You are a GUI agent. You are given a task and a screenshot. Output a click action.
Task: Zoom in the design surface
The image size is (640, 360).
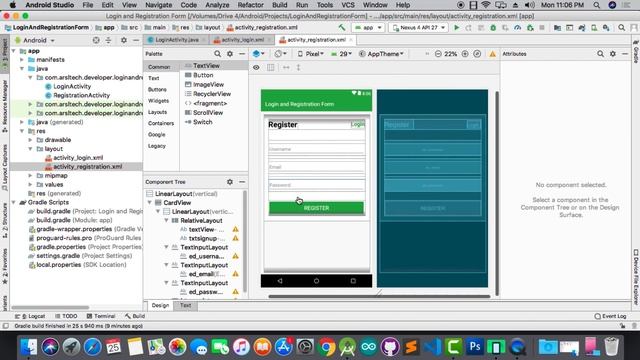[x=465, y=54]
